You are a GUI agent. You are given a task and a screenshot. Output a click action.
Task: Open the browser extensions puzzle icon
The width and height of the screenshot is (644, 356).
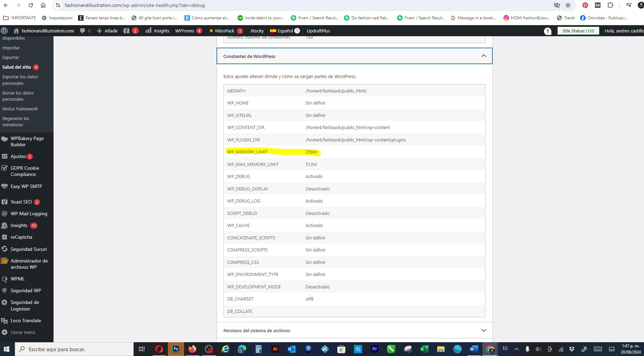coord(610,5)
